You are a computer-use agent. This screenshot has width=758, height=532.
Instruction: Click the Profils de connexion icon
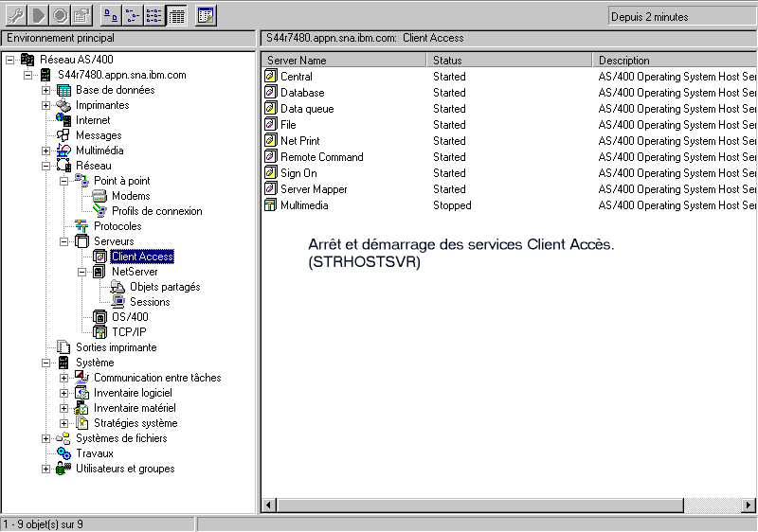[x=99, y=211]
